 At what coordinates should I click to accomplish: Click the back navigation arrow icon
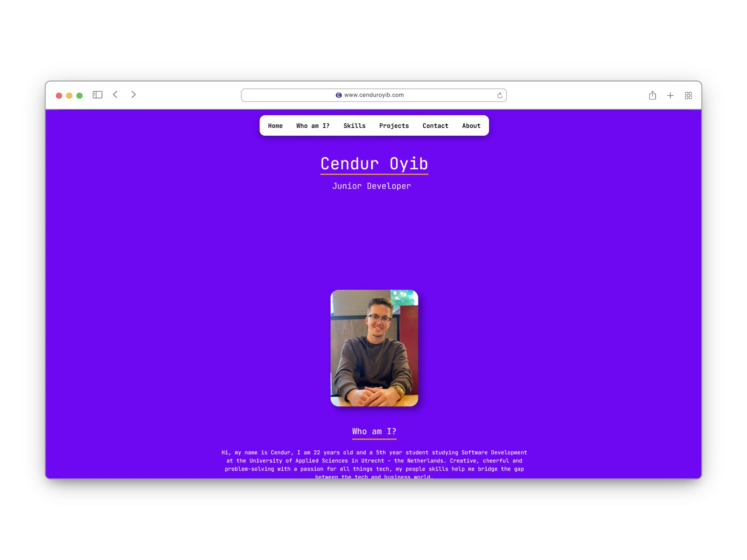pyautogui.click(x=115, y=95)
